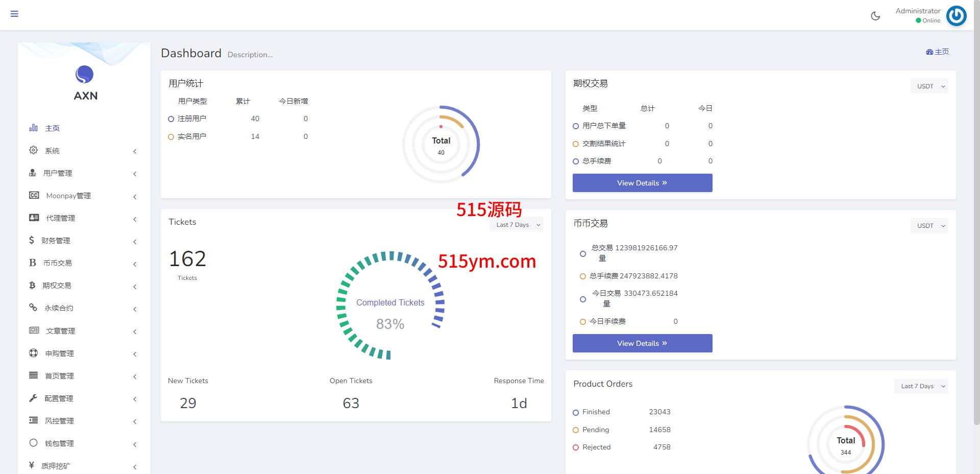Screen dimensions: 980x474
Task: Click the wrench icon for 配置管理
Action: pos(33,398)
